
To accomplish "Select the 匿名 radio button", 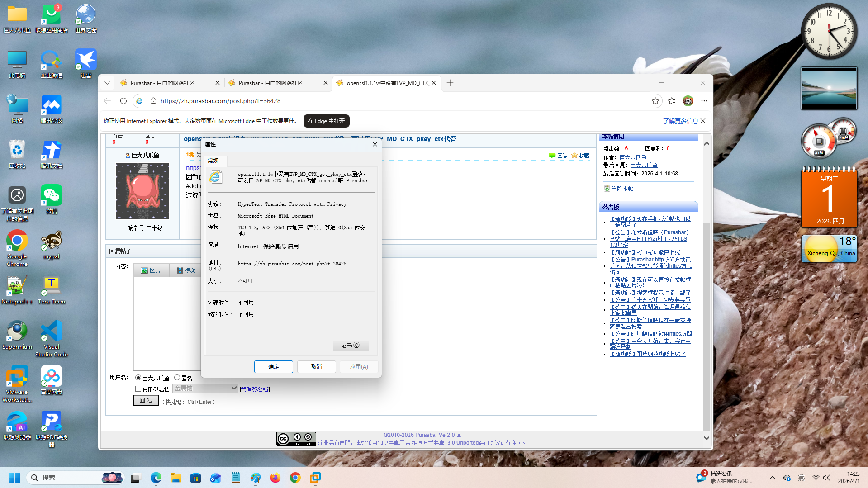I will 177,378.
